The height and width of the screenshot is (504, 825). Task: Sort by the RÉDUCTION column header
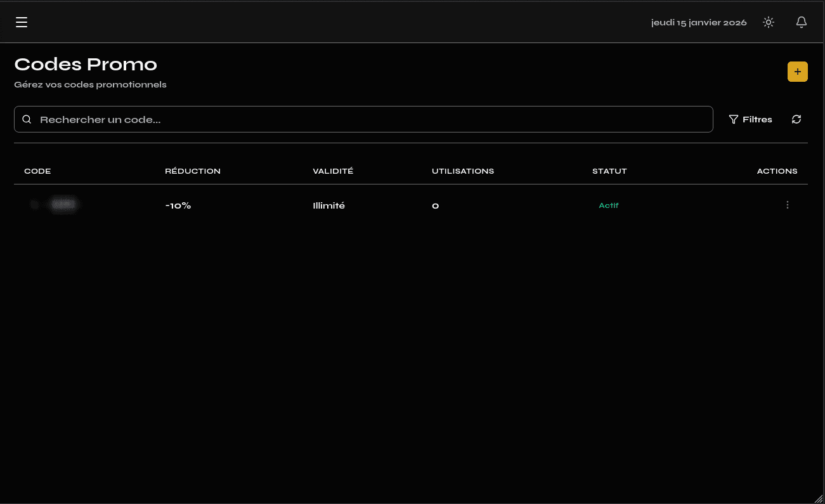coord(193,171)
